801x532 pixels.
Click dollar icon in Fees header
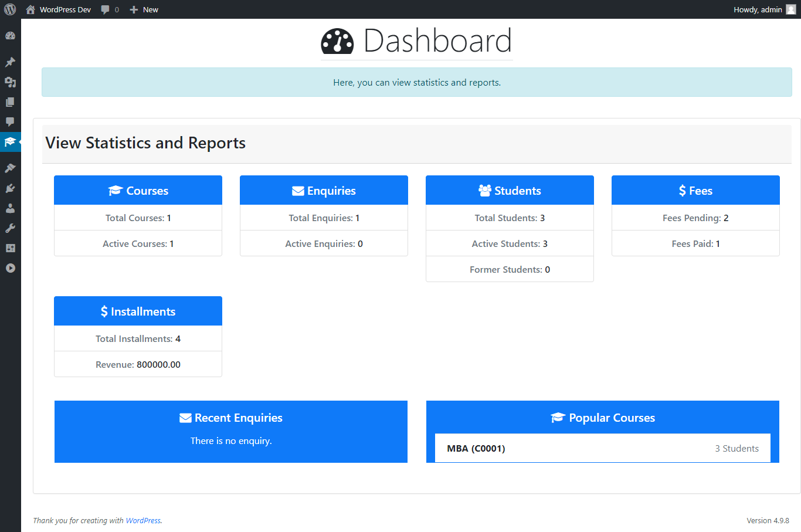pyautogui.click(x=683, y=191)
